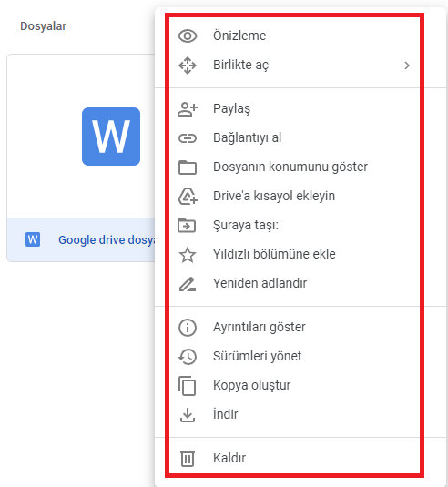Click the Dosyalar section heading
Viewport: 448px width, 487px height.
point(43,26)
